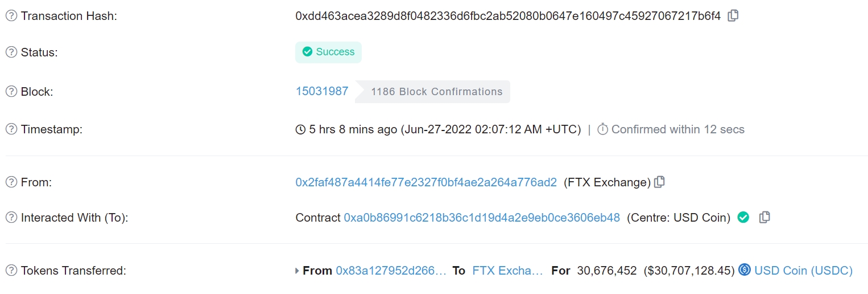Open the FTX Exchange recipient link
The height and width of the screenshot is (294, 868).
coord(508,271)
